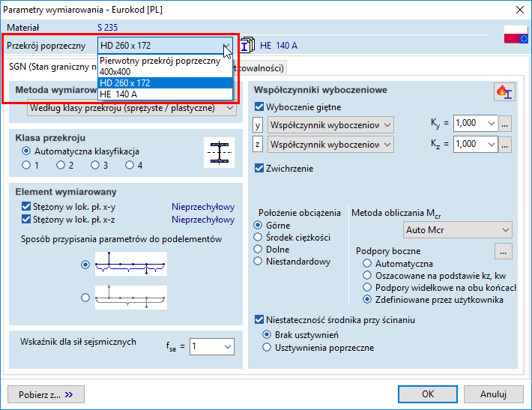This screenshot has height=410, width=532.
Task: Open the fse seismic index dropdown
Action: 211,346
